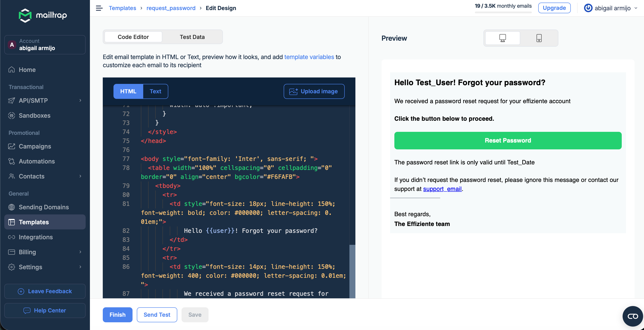Open Campaigns in the sidebar
Viewport: 644px width, 330px height.
[35, 146]
